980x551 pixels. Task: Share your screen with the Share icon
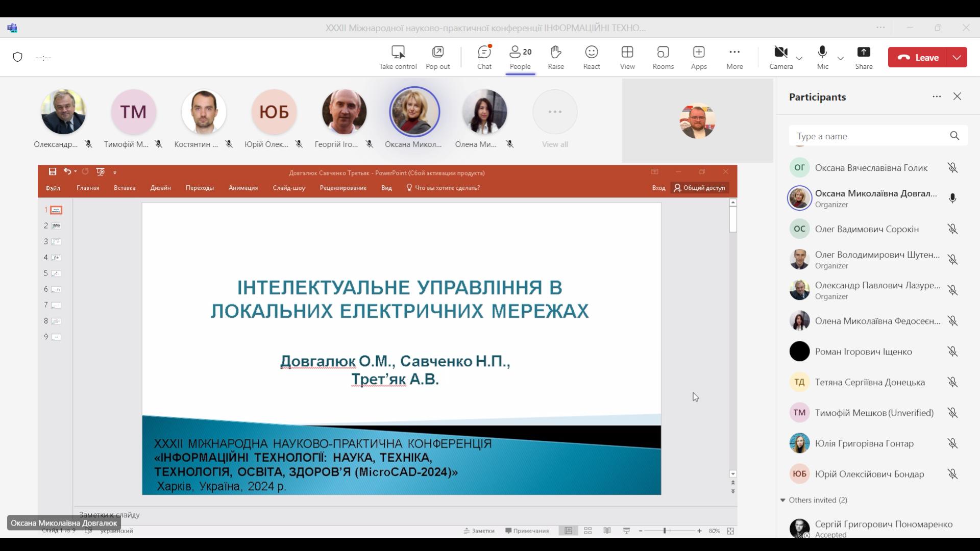point(864,57)
